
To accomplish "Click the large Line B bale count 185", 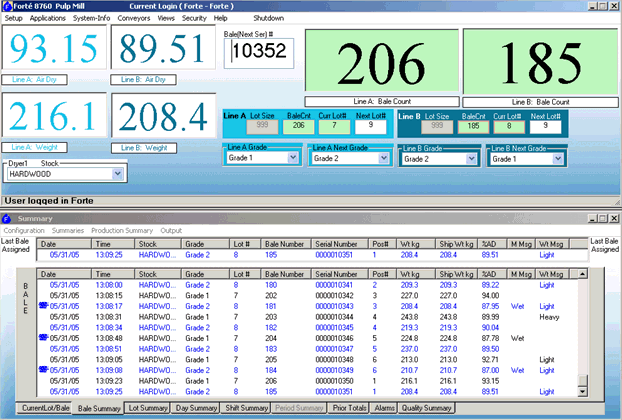I will (540, 62).
